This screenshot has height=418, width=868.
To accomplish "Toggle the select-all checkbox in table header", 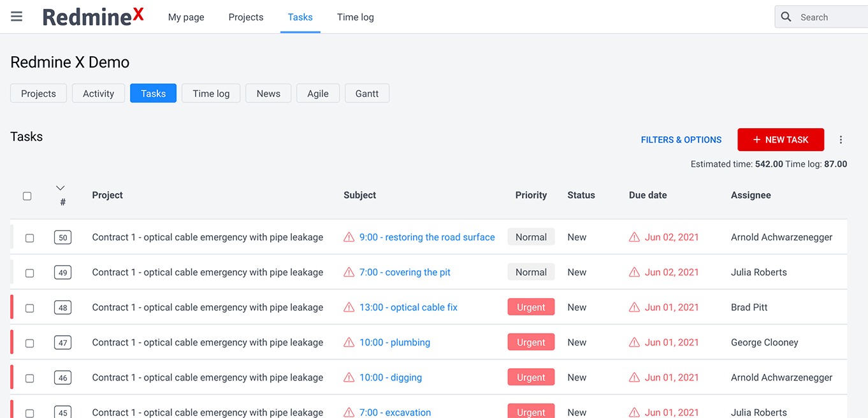I will pyautogui.click(x=27, y=196).
